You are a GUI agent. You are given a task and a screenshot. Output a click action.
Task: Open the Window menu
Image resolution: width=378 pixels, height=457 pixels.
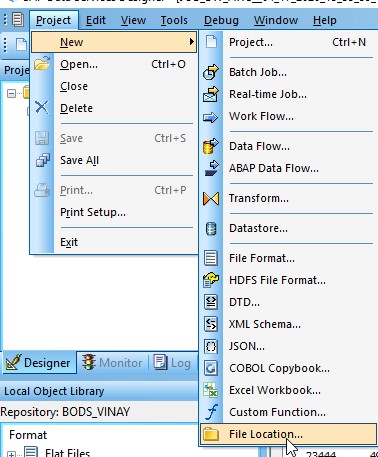[x=276, y=20]
